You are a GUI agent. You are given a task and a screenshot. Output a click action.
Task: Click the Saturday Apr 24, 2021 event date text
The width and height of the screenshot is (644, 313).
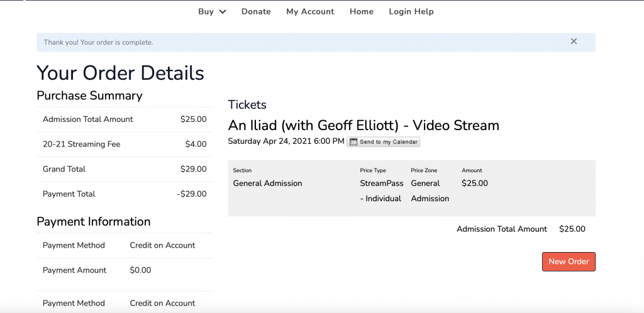pyautogui.click(x=286, y=141)
